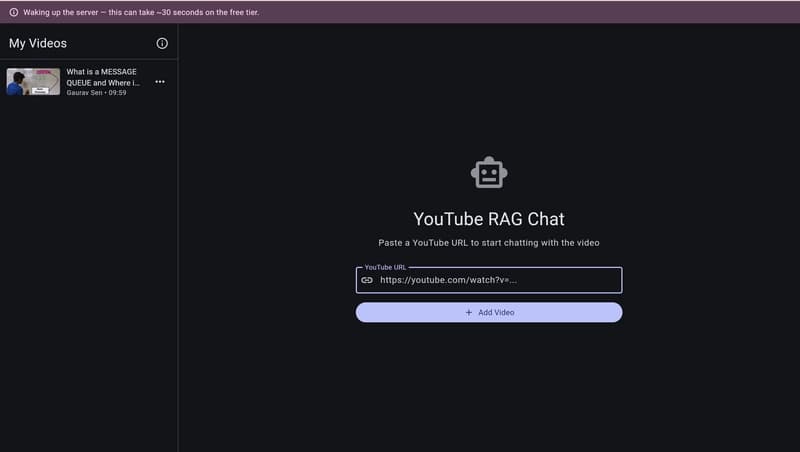Focus the YouTube URL input field
This screenshot has width=800, height=452.
tap(489, 280)
